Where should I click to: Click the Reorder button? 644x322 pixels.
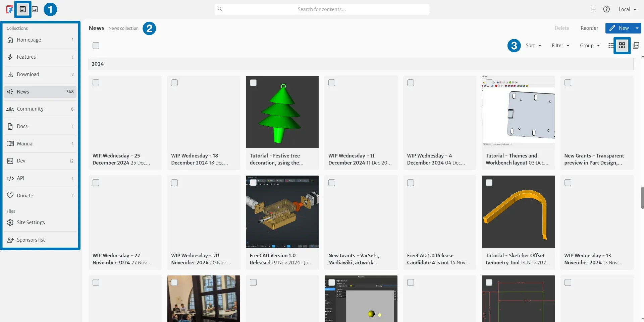click(x=589, y=28)
